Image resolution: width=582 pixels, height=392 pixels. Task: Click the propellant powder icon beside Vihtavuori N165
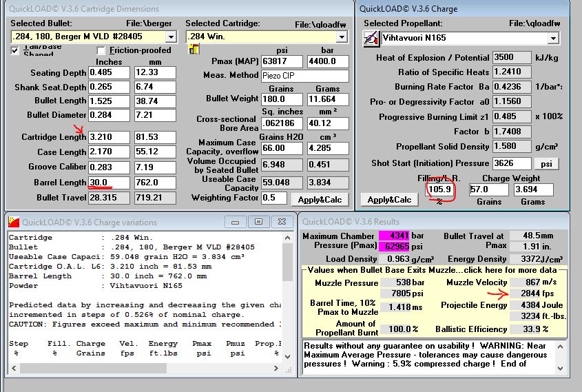pos(371,39)
